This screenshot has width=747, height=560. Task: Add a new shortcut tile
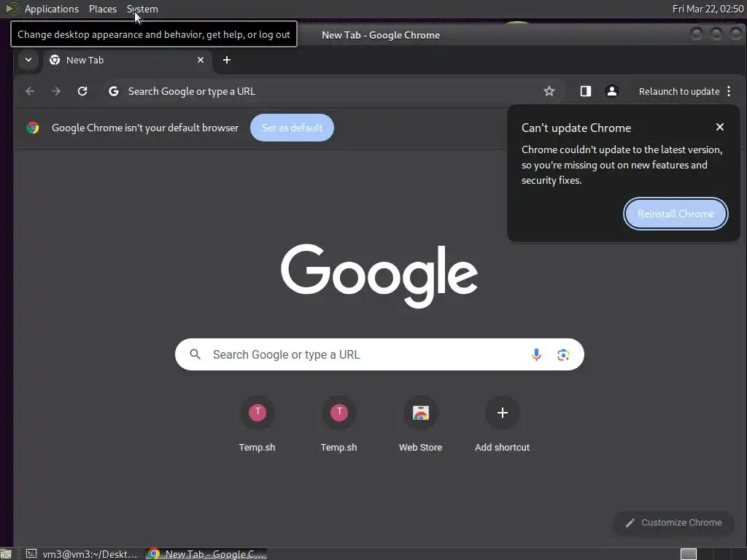click(x=502, y=424)
